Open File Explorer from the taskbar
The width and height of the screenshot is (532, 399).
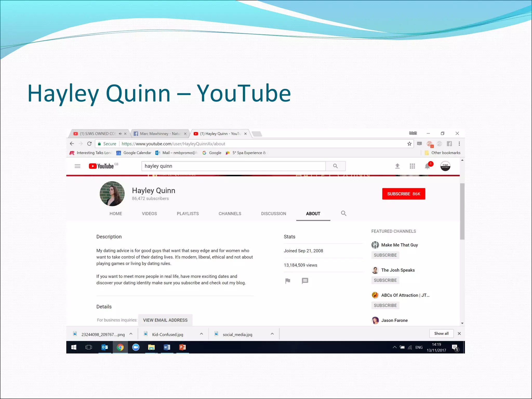(x=151, y=347)
